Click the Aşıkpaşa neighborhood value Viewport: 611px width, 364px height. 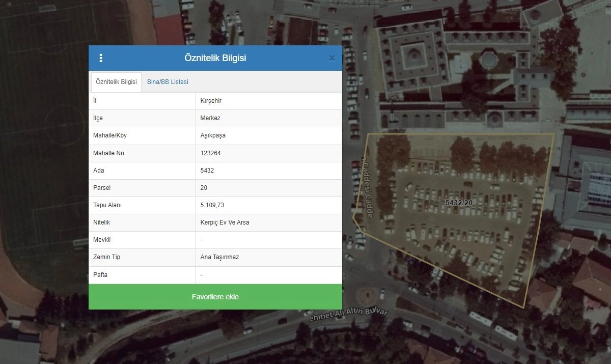point(213,135)
